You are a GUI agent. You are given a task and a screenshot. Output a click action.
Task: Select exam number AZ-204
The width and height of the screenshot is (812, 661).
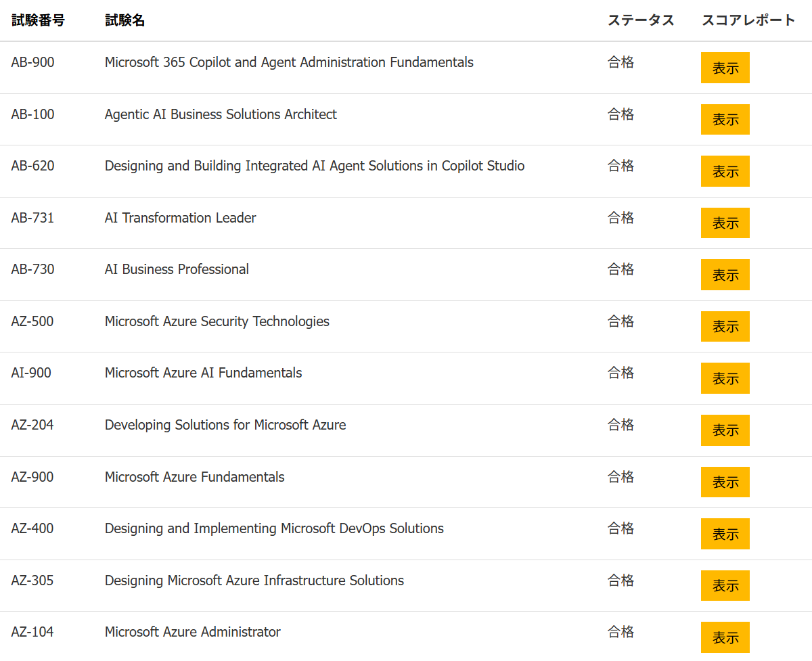32,425
